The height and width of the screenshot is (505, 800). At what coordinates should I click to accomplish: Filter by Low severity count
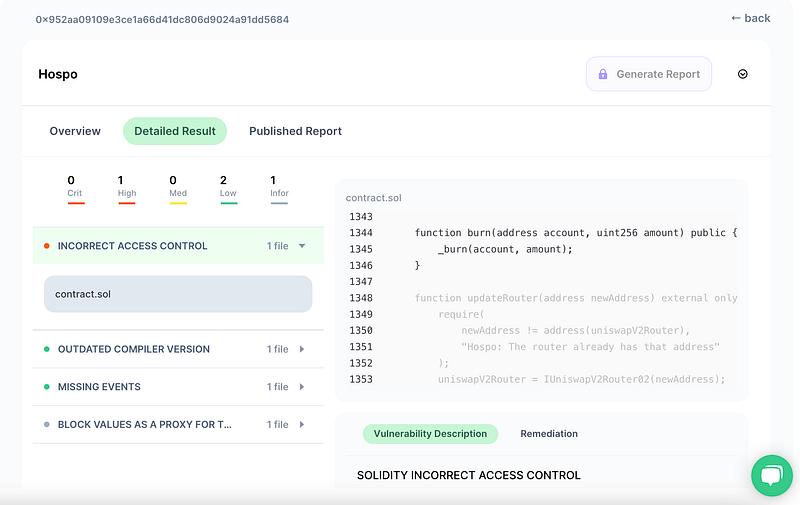[228, 189]
